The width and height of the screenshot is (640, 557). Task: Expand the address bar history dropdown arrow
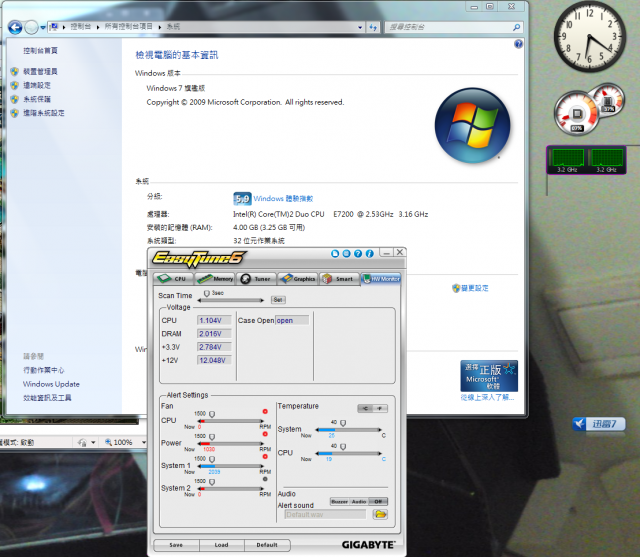(360, 27)
